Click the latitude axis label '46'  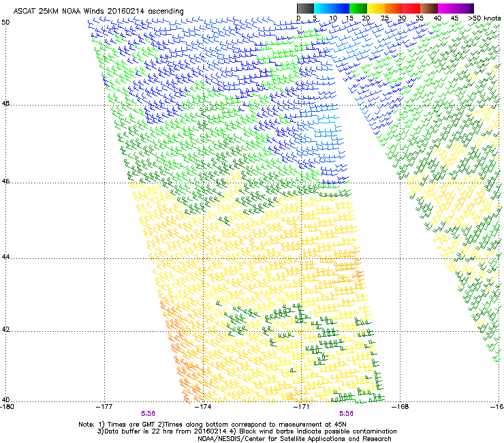tap(5, 181)
